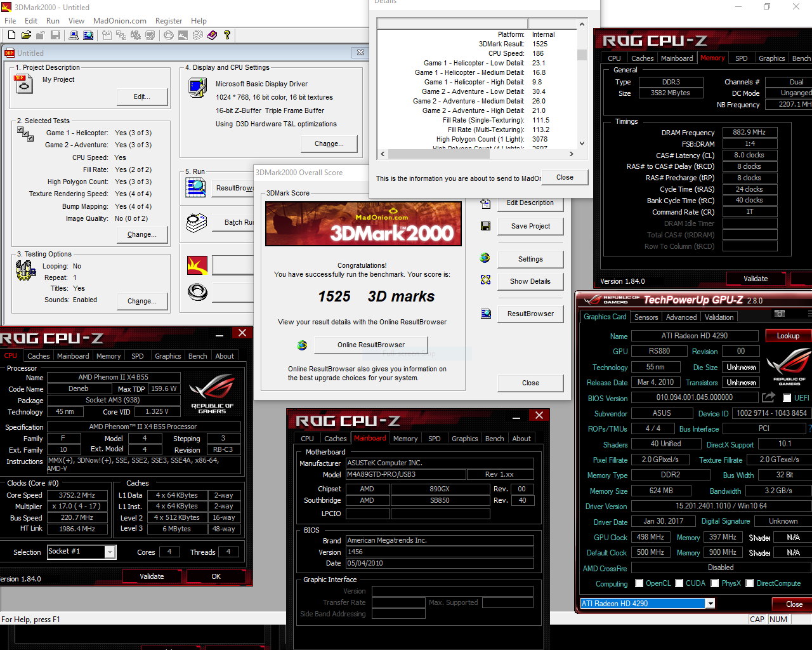Open Caches tab in the Memory CPU-Z window

coord(642,58)
